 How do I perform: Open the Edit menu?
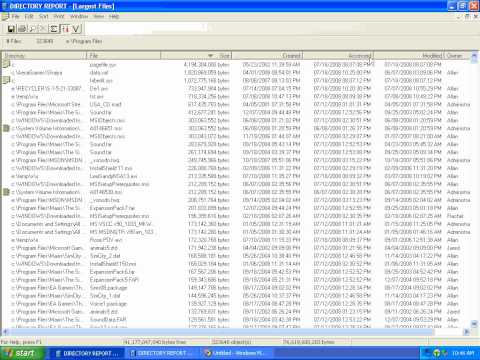point(29,16)
